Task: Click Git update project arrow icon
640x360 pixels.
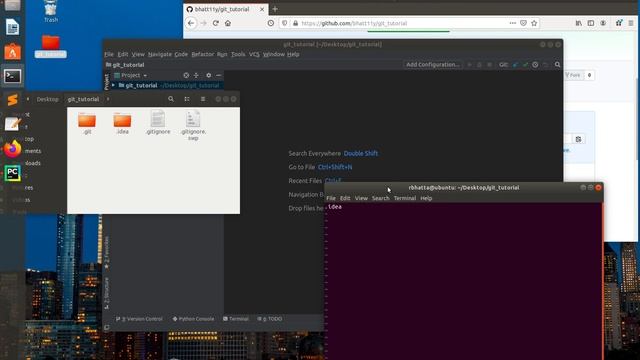Action: click(516, 64)
